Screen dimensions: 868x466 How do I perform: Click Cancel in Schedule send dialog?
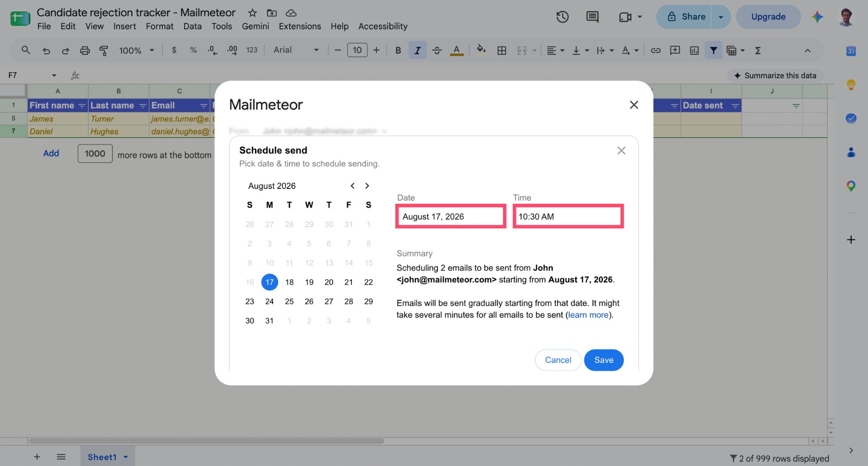[558, 360]
